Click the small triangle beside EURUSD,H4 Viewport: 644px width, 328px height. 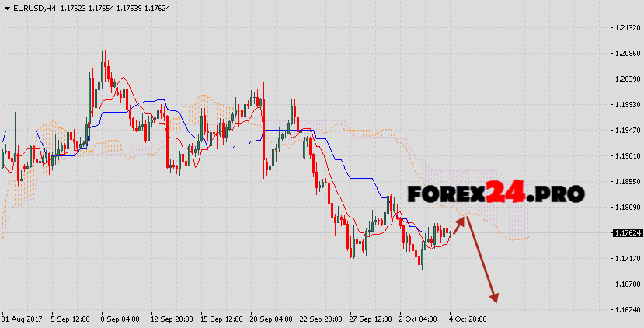[x=5, y=8]
